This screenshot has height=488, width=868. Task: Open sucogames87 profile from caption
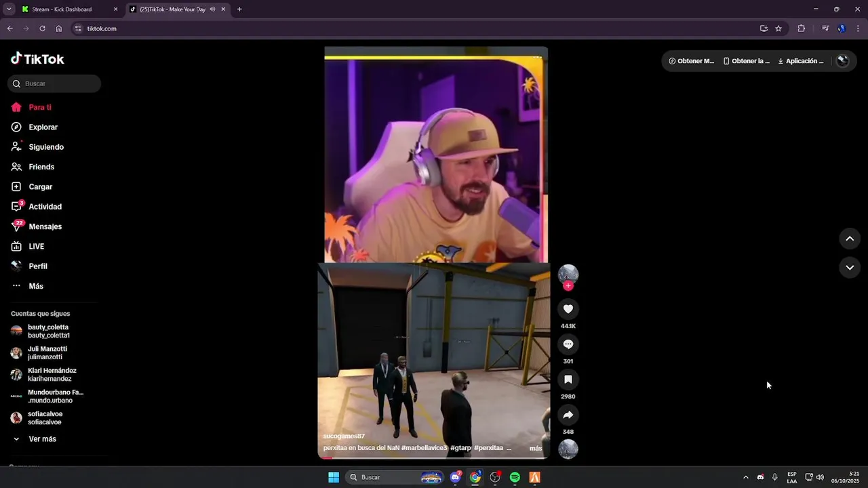344,436
